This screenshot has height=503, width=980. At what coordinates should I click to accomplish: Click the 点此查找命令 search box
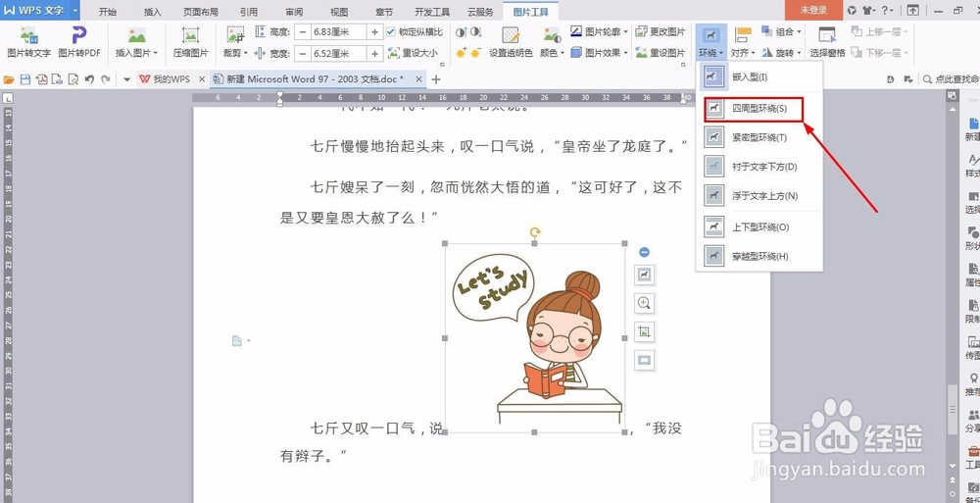952,79
